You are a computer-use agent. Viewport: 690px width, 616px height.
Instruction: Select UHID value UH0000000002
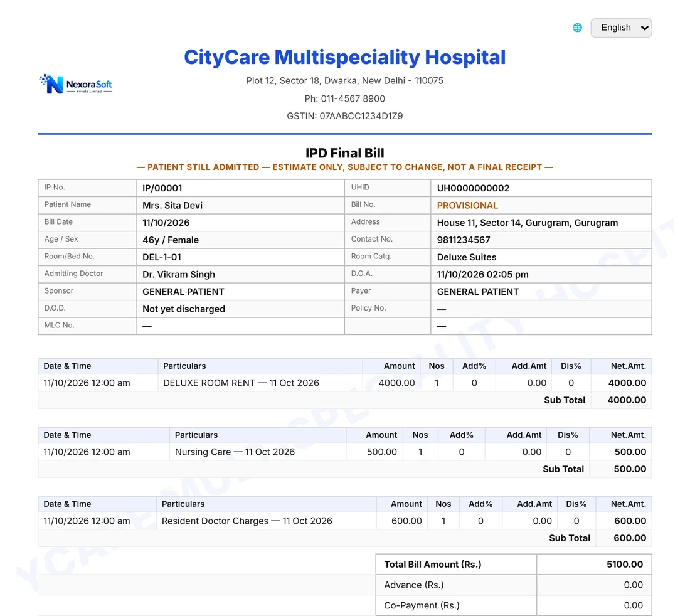coord(473,188)
